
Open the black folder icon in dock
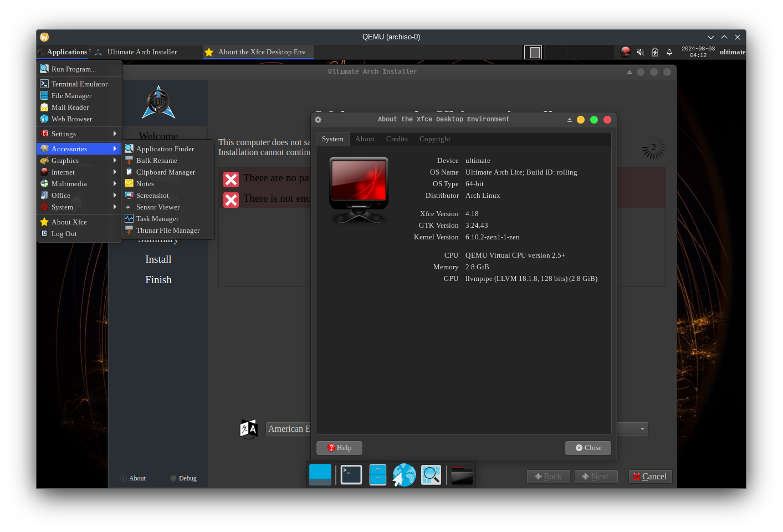tap(462, 475)
